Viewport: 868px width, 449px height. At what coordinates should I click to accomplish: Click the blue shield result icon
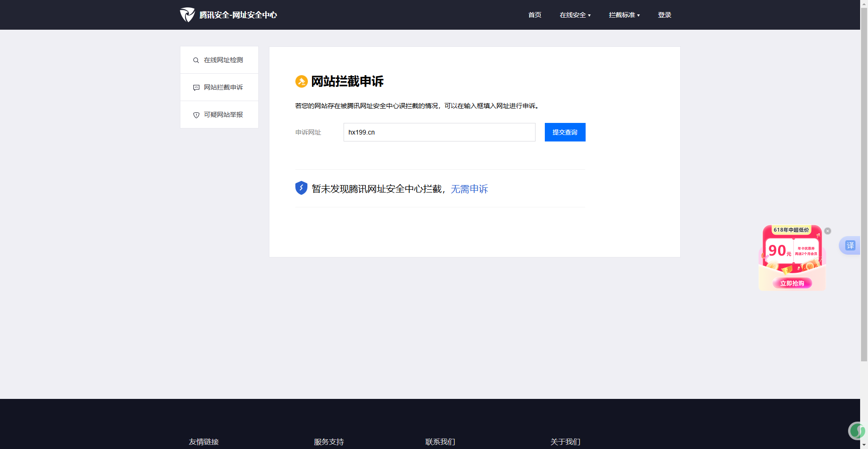click(x=301, y=188)
